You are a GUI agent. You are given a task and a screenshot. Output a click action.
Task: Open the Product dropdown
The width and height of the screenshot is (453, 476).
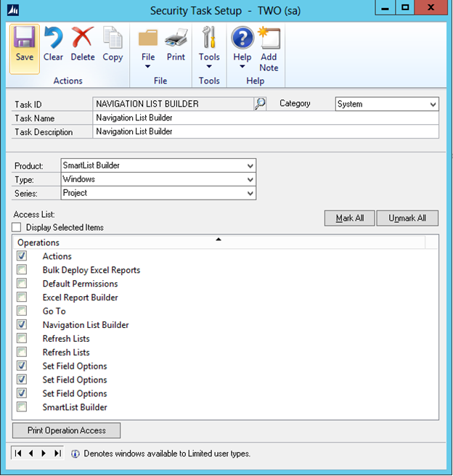pyautogui.click(x=158, y=165)
